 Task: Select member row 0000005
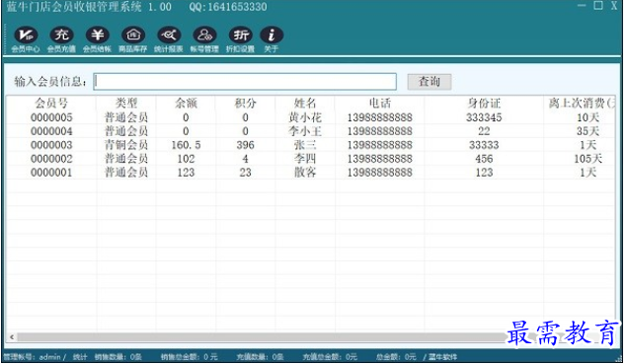click(x=311, y=117)
